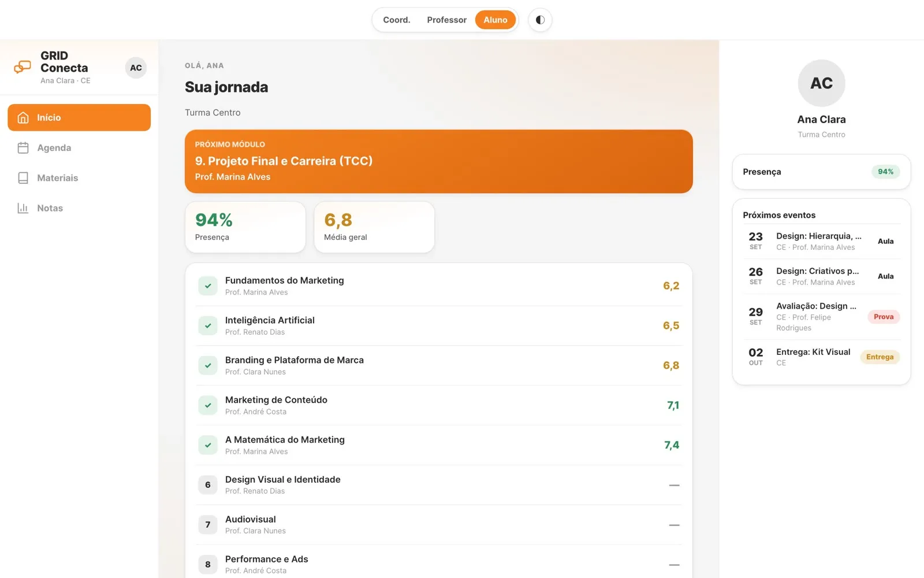Open the Notas section
This screenshot has height=578, width=924.
[x=79, y=208]
